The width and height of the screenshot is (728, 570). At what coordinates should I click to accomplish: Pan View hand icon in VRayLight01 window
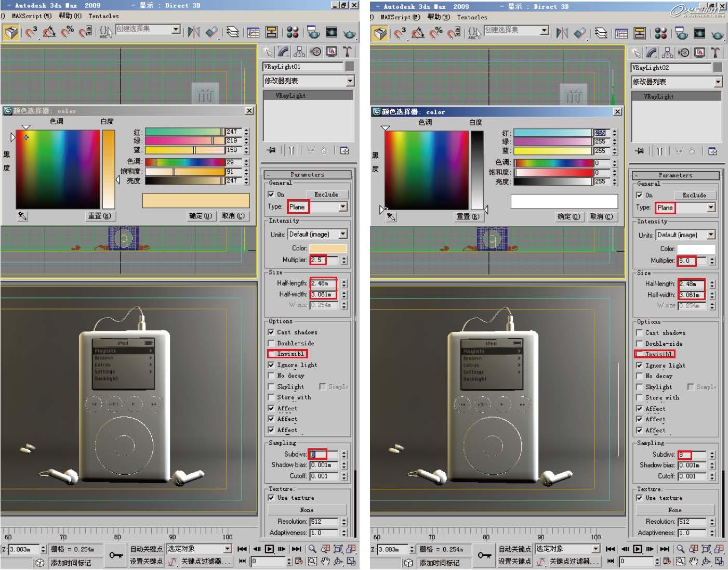pos(325,561)
